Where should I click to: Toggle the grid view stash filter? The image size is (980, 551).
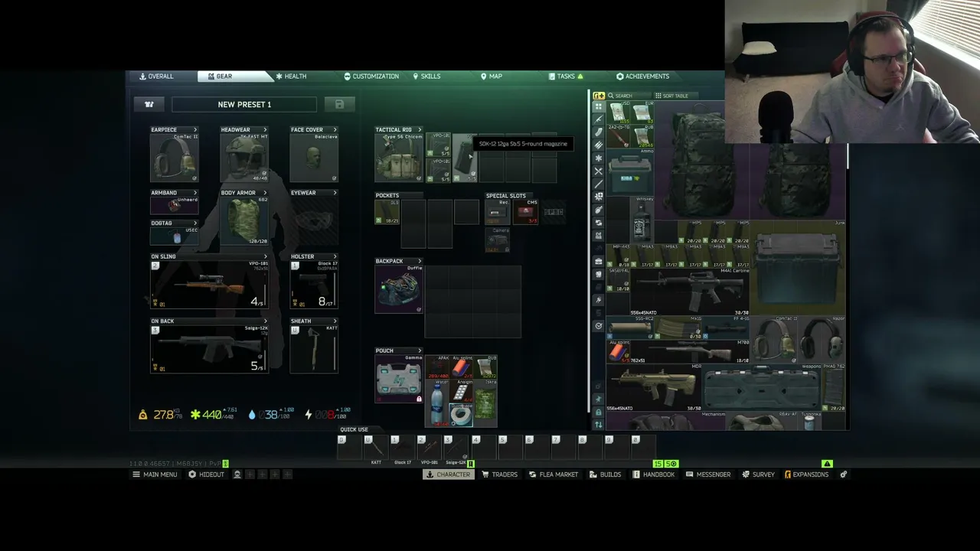pos(599,106)
